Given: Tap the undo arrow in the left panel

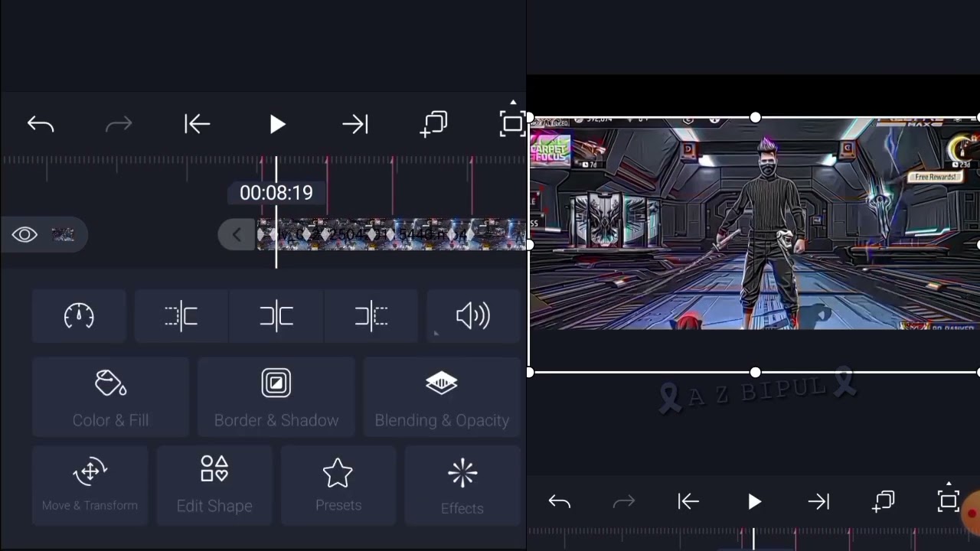Looking at the screenshot, I should click(41, 124).
